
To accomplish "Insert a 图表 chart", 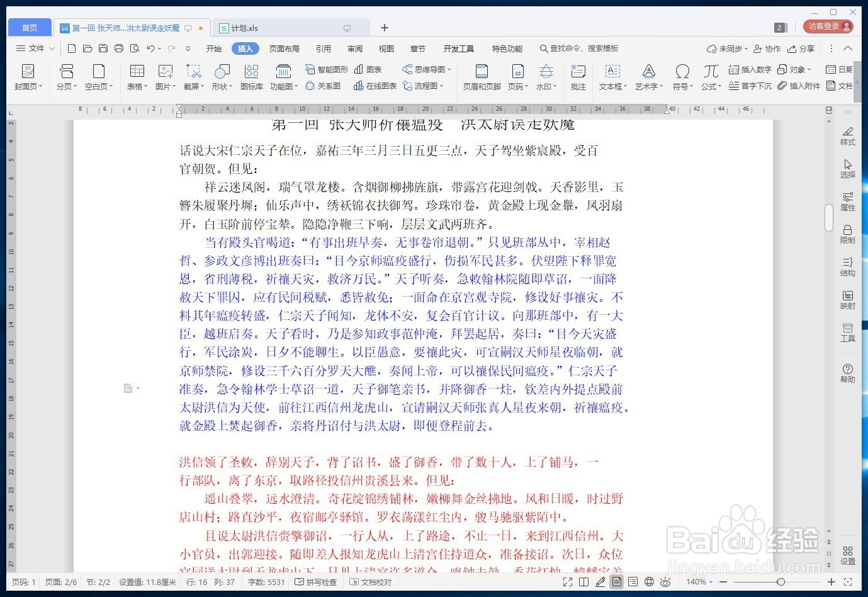I will coord(368,69).
